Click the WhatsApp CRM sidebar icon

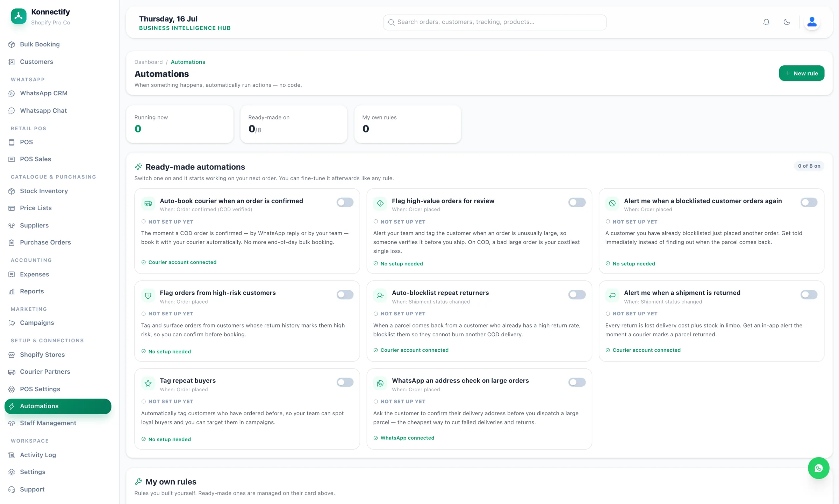point(12,93)
